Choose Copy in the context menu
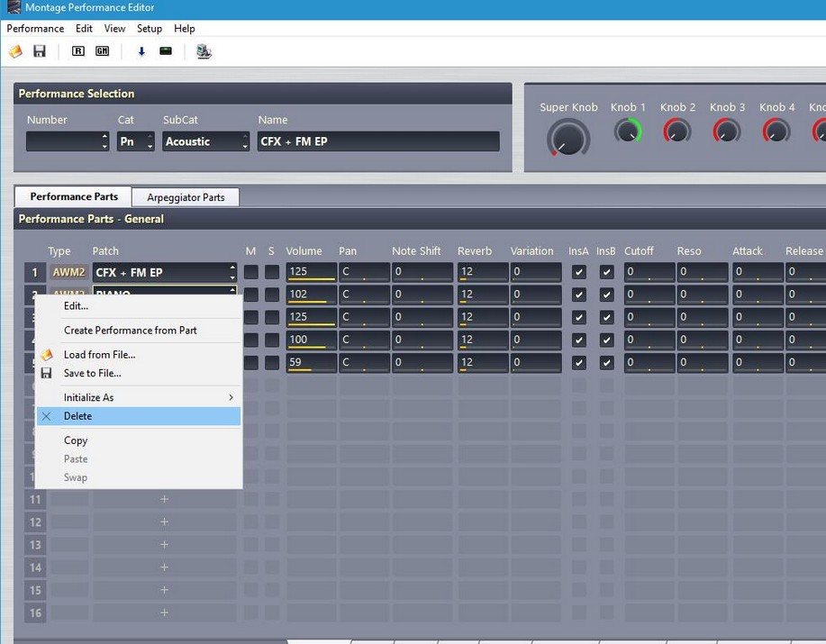The height and width of the screenshot is (644, 826). [139, 440]
